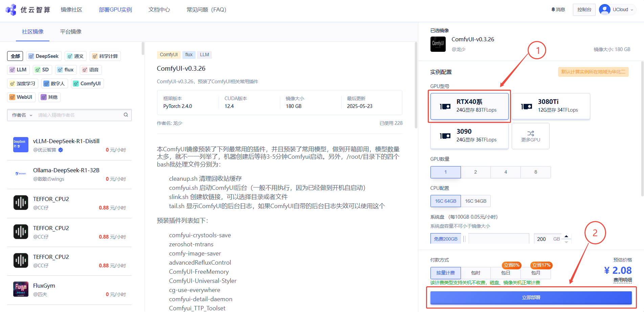The width and height of the screenshot is (644, 312).
Task: Select 按量计费 payment method
Action: click(446, 273)
